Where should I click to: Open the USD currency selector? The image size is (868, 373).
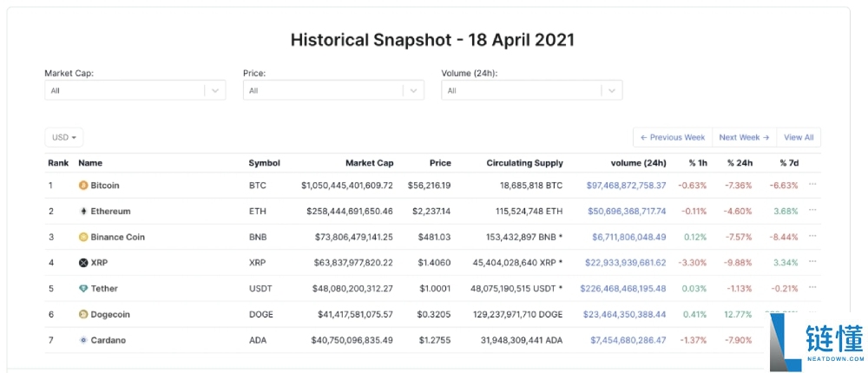[64, 137]
